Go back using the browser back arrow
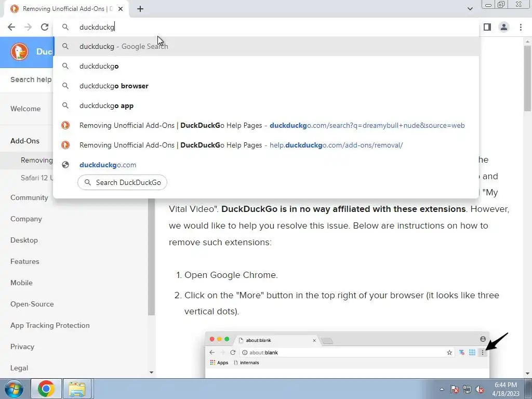This screenshot has height=399, width=532. [x=11, y=27]
